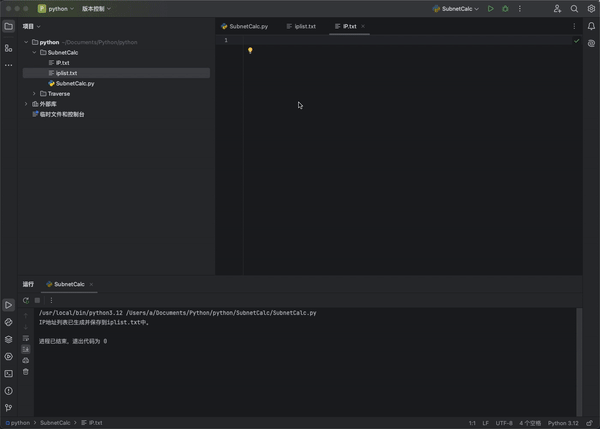Screen dimensions: 600x429
Task: Open Search Everywhere magnifier icon
Action: coord(574,9)
